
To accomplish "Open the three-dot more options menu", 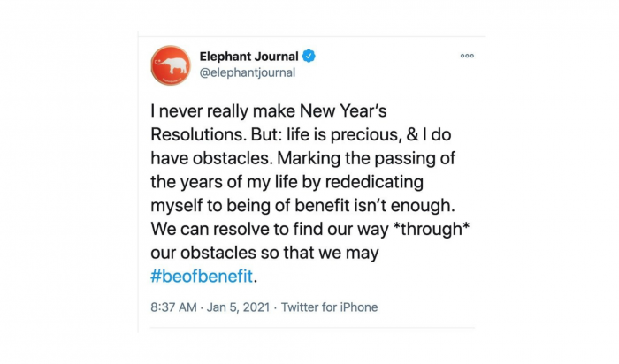I will click(467, 56).
